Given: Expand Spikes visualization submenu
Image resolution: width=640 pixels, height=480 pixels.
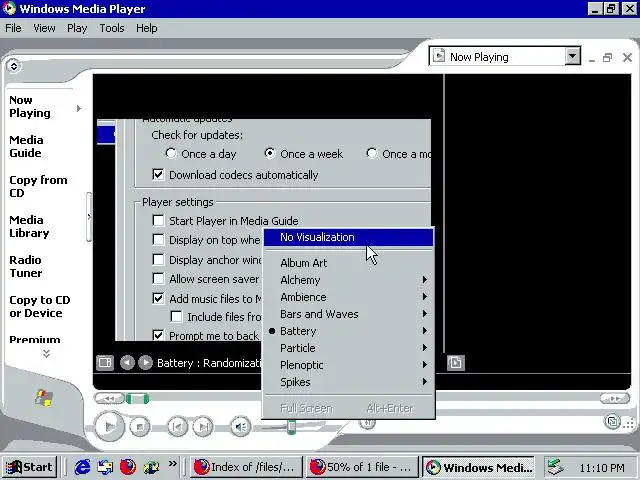Looking at the screenshot, I should [x=349, y=382].
